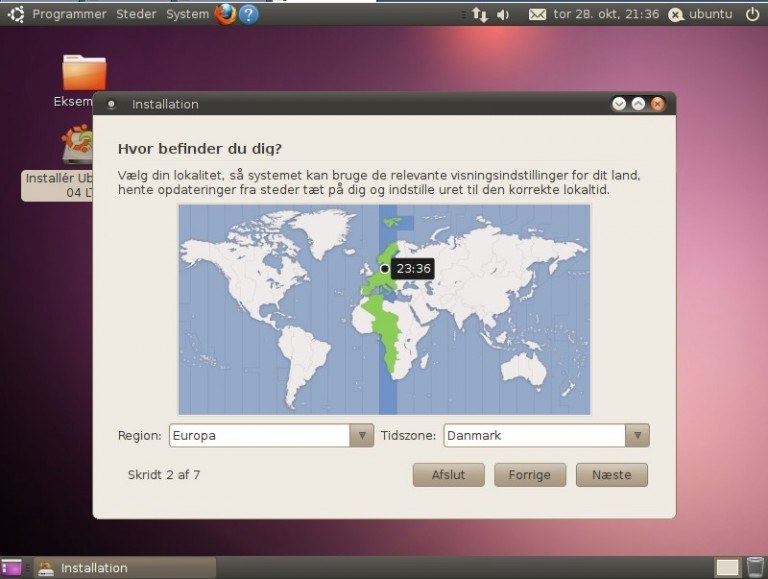Click the "Skridt 2 af 7" step text

pos(164,475)
